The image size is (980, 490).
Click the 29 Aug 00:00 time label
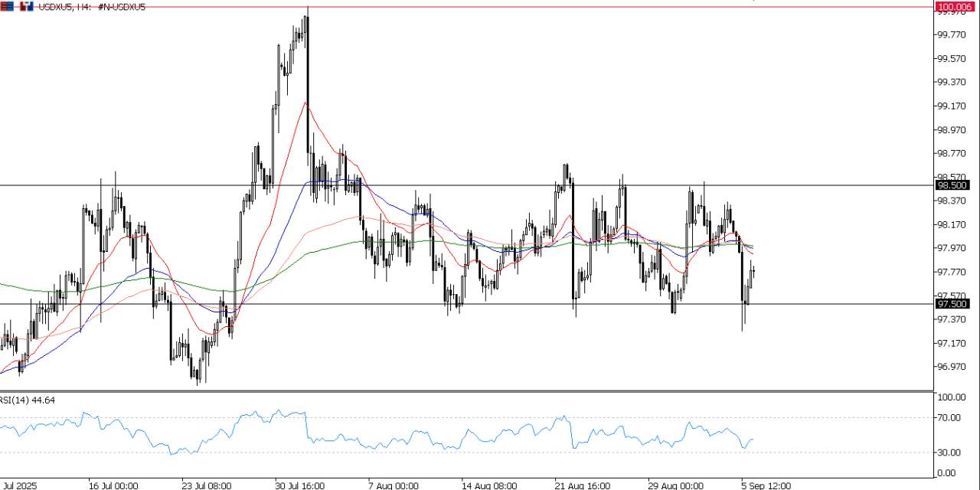pos(675,485)
